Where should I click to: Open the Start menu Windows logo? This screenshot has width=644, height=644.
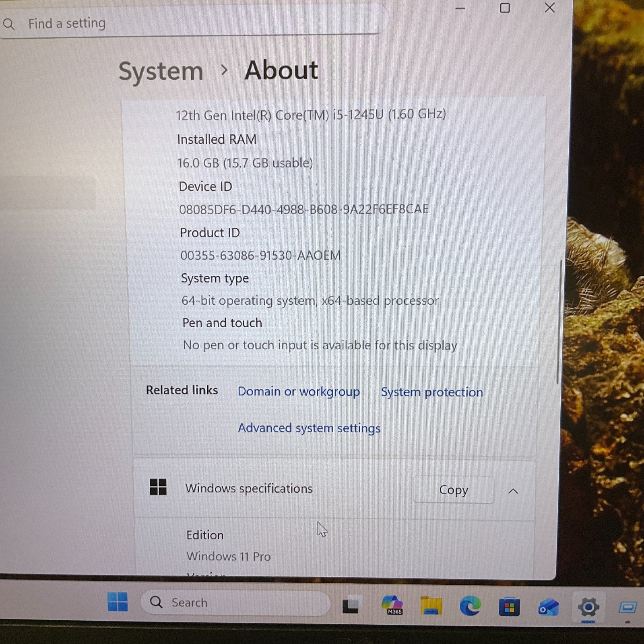pos(118,602)
